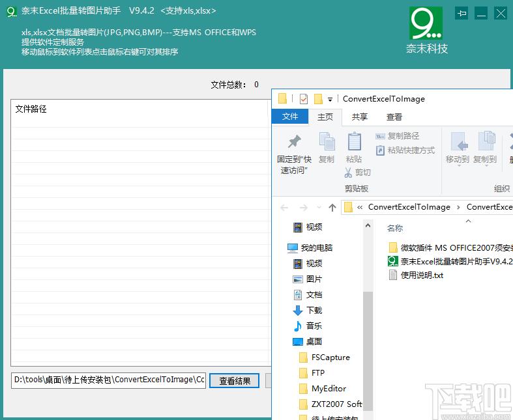Image resolution: width=513 pixels, height=420 pixels.
Task: Select 桌面 in navigation tree
Action: [x=308, y=342]
